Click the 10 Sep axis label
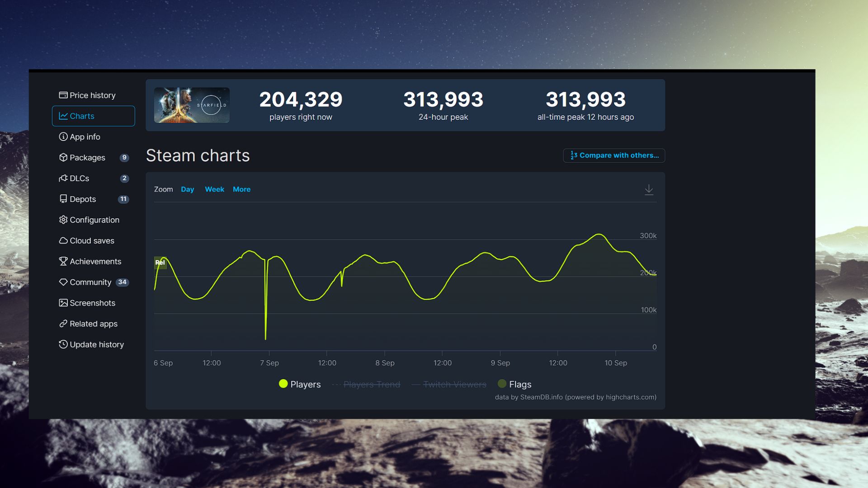This screenshot has height=488, width=868. 616,363
